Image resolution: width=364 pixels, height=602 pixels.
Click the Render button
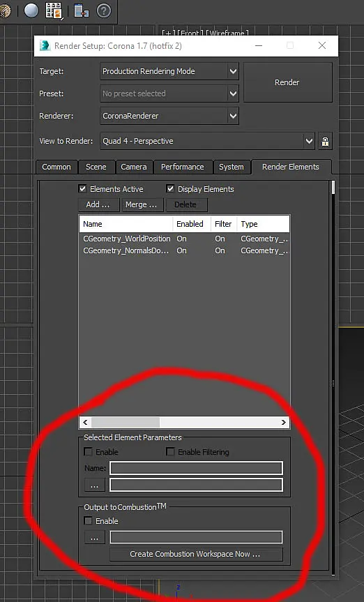[287, 82]
